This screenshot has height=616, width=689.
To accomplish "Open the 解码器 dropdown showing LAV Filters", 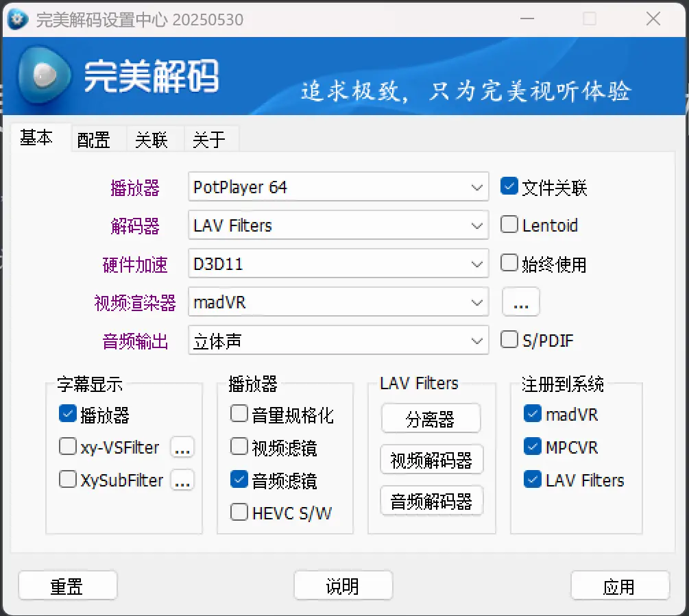I will pyautogui.click(x=339, y=225).
